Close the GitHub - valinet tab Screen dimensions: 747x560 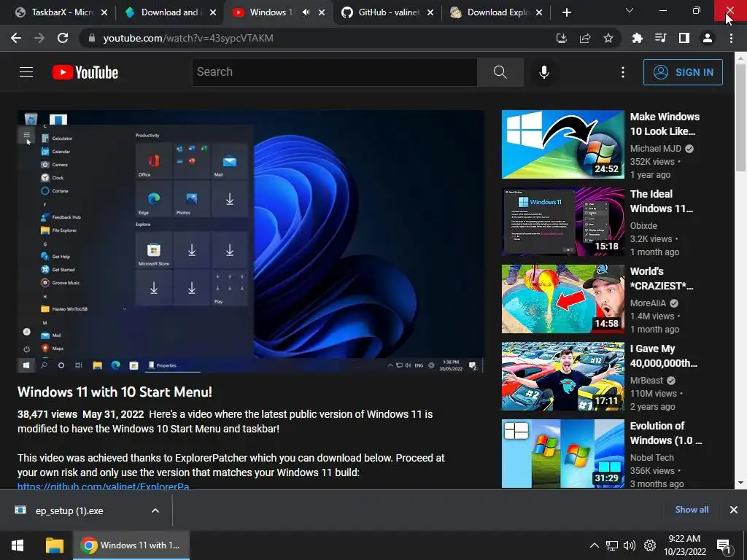coord(430,12)
